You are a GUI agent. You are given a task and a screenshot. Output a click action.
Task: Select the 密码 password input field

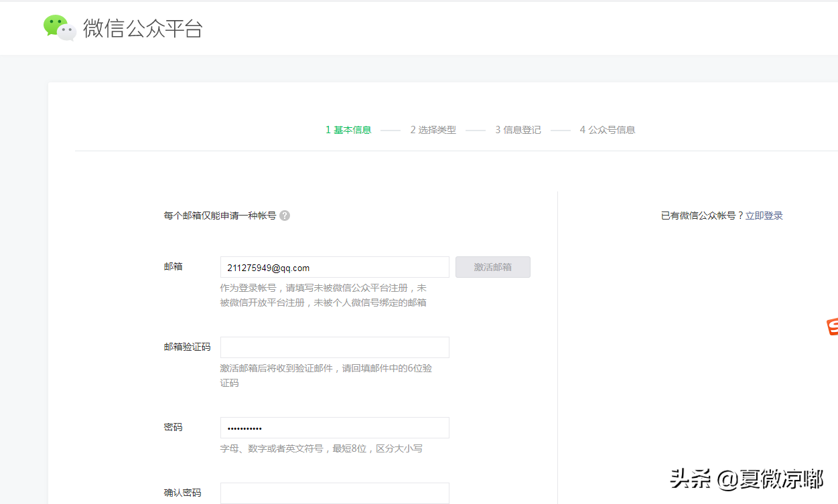tap(334, 427)
